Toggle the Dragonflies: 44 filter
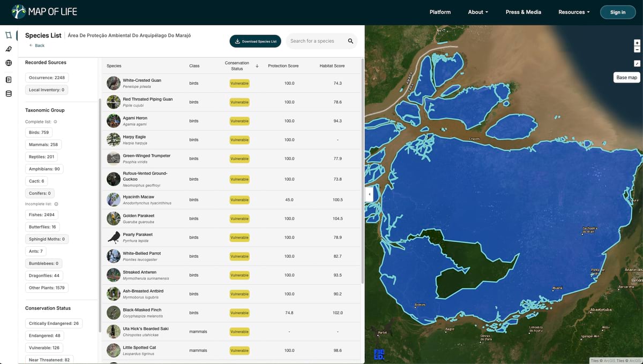 point(44,276)
